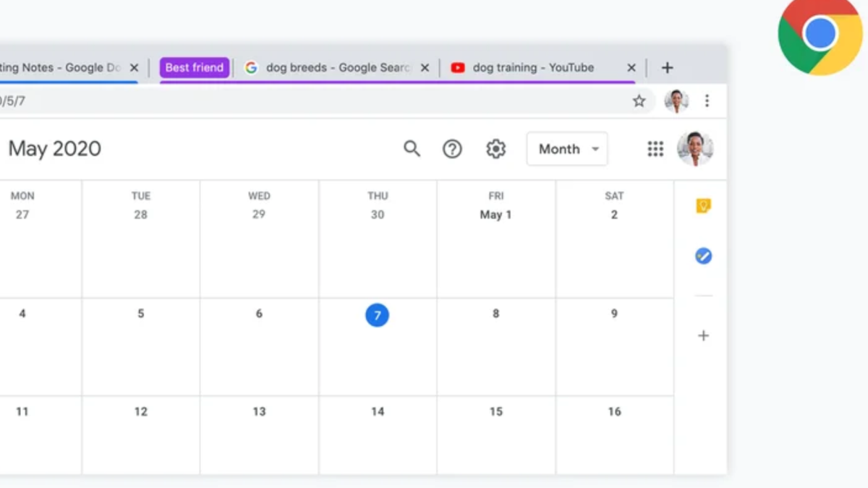Screen dimensions: 868x488
Task: Select today's highlighted date, May 7
Action: pyautogui.click(x=377, y=315)
